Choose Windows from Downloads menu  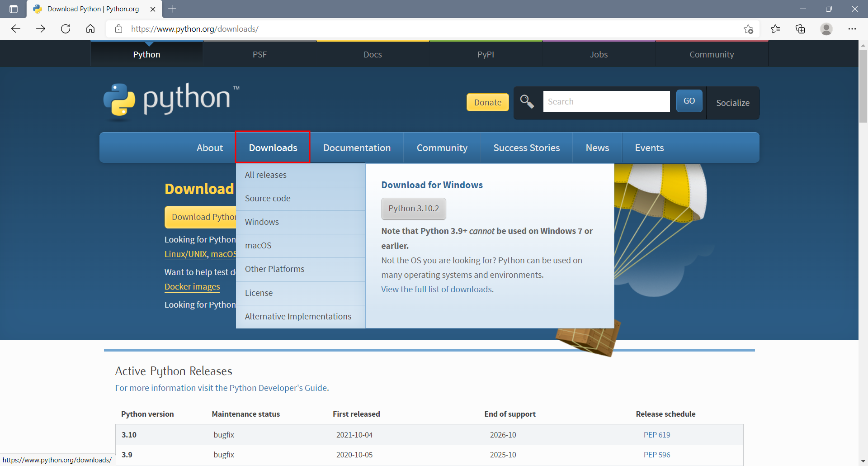click(x=301, y=222)
